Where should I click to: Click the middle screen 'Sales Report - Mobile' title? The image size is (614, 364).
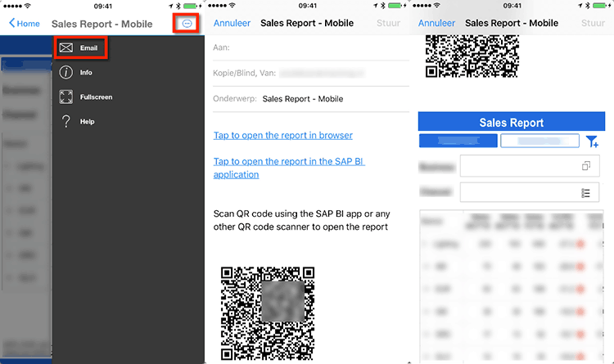tap(307, 23)
